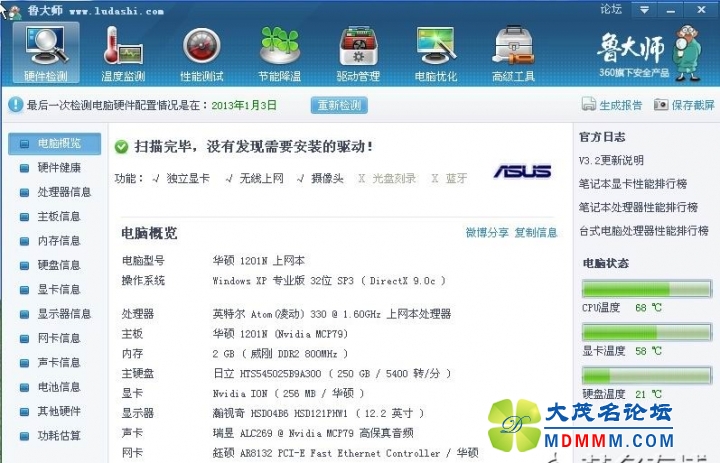Click the 独立显卡 feature checkmark
The image size is (720, 463).
tap(156, 179)
